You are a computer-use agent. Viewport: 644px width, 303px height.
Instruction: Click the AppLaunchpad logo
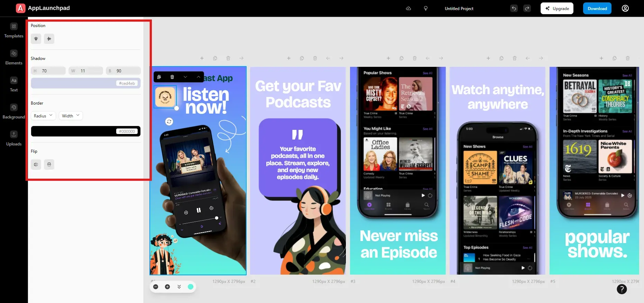[43, 8]
